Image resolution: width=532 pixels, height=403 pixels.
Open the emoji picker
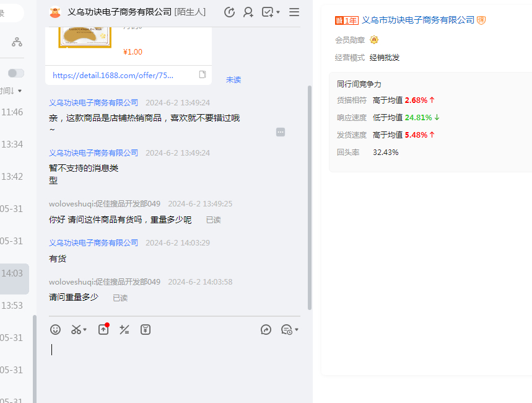pyautogui.click(x=56, y=330)
